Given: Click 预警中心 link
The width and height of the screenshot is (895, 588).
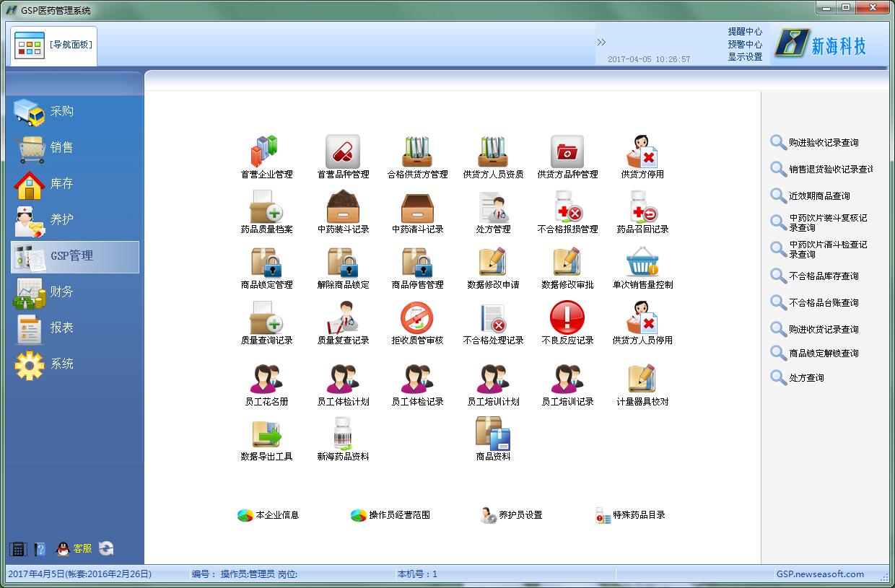Looking at the screenshot, I should tap(745, 44).
